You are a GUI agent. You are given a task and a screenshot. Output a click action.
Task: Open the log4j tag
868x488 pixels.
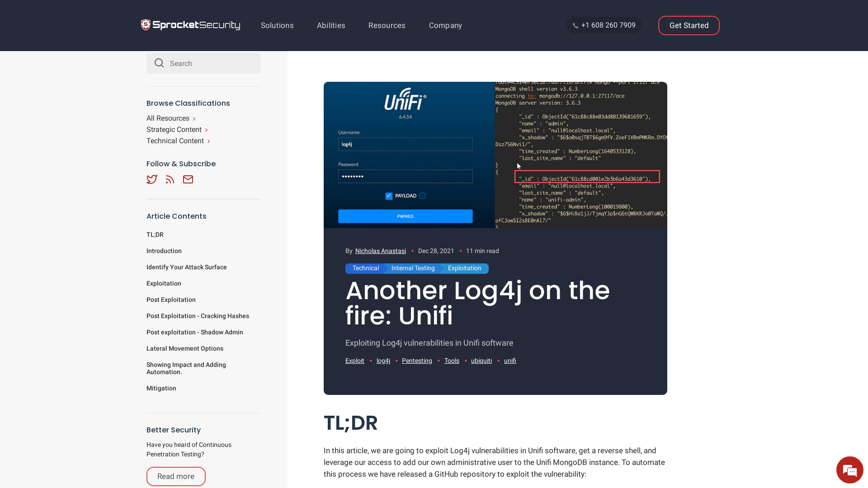383,361
